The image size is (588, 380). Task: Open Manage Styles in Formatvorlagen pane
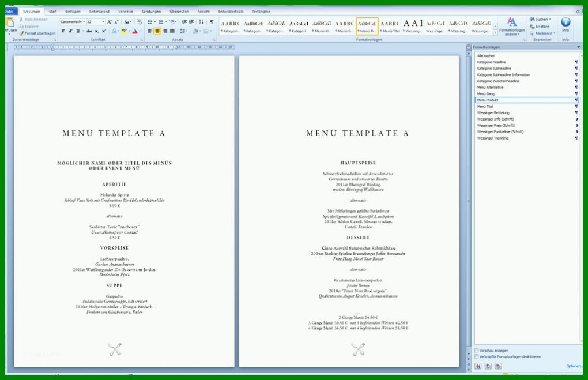(498, 366)
